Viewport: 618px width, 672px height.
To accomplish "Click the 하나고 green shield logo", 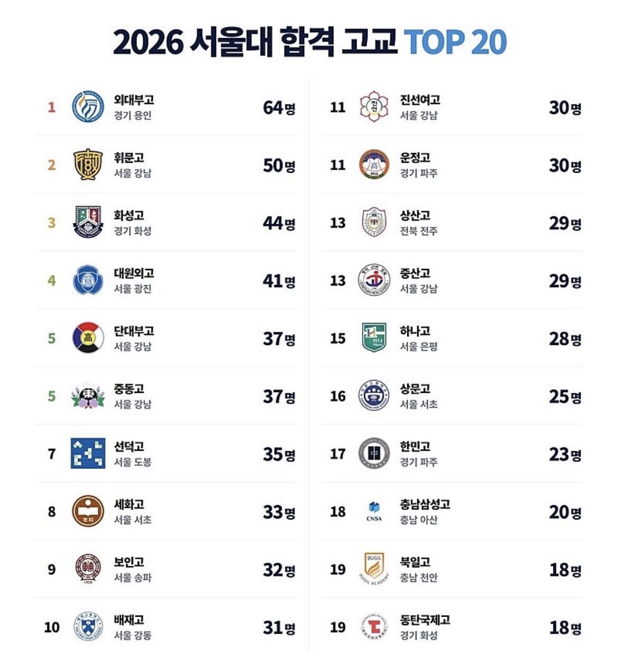I will (374, 338).
